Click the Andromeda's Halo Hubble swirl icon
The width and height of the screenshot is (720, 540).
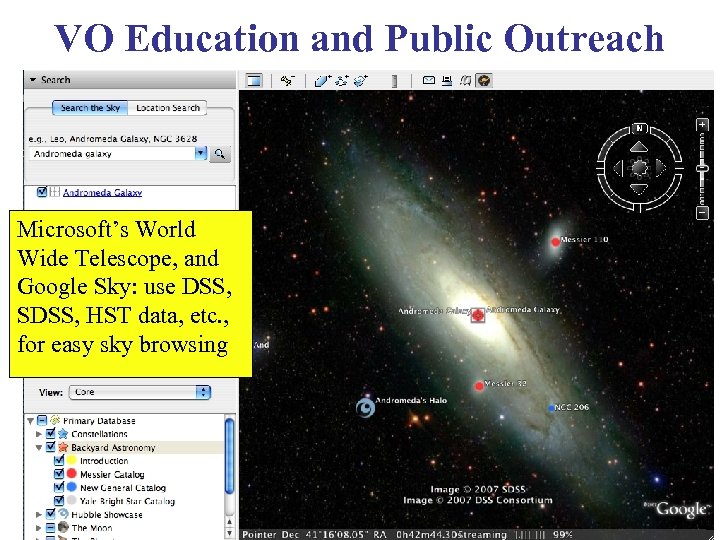[x=366, y=408]
